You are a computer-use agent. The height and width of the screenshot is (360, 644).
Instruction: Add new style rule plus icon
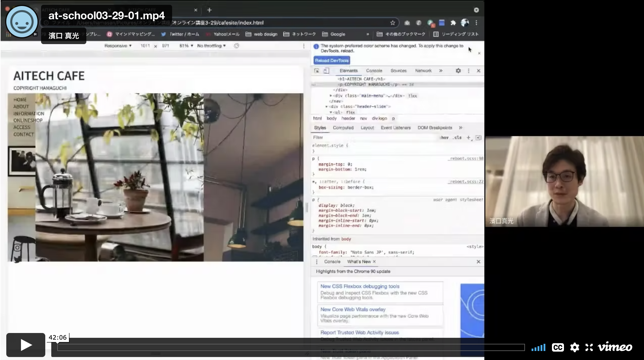pyautogui.click(x=469, y=138)
